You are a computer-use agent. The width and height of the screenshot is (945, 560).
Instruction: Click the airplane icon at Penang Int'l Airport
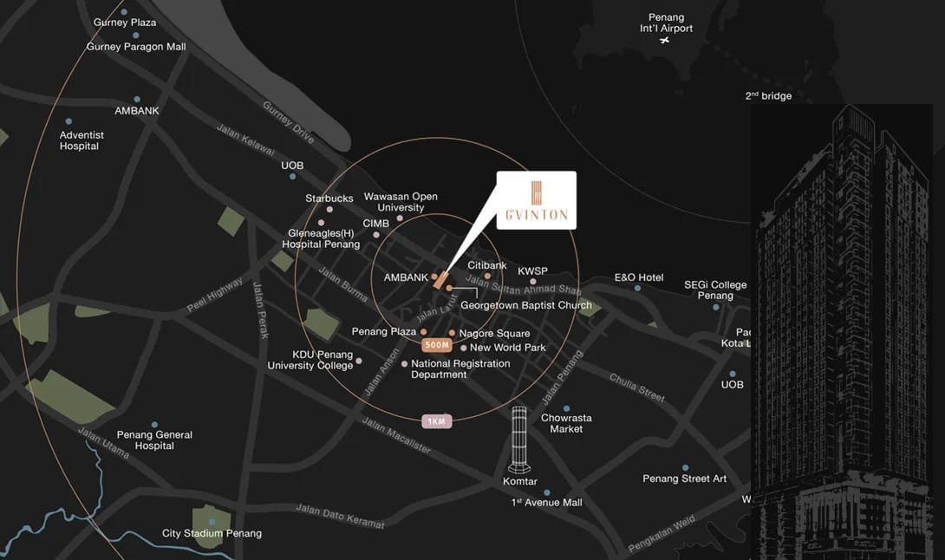click(665, 41)
